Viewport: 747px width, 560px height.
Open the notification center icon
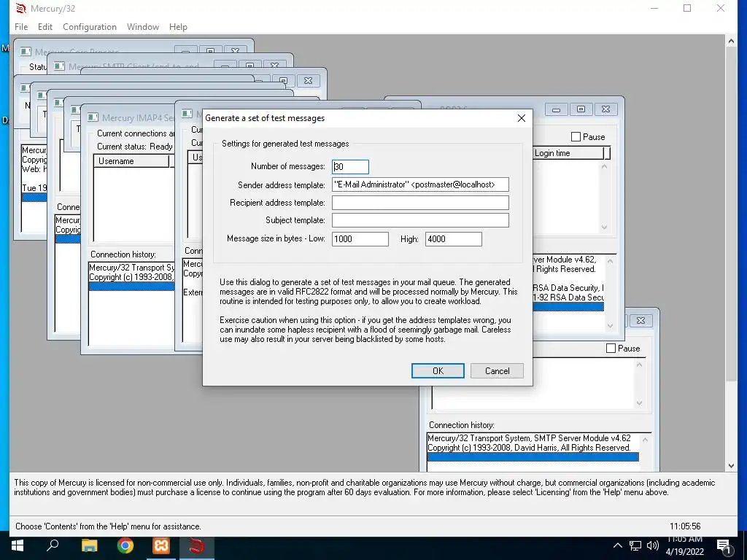[x=724, y=547]
